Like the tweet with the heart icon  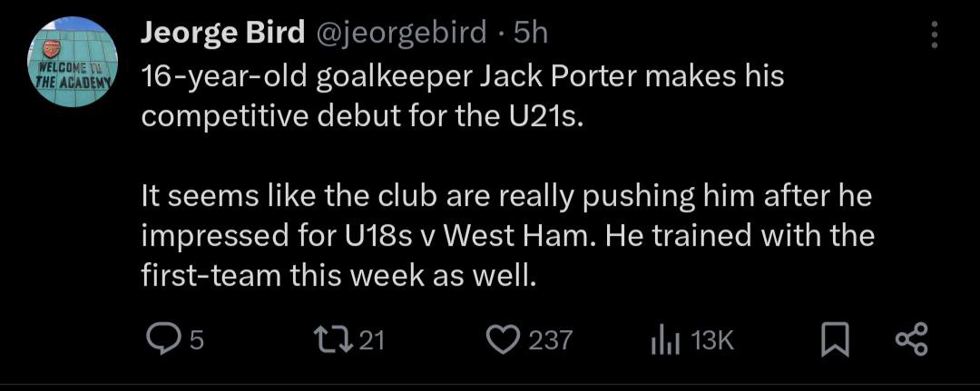coord(500,340)
